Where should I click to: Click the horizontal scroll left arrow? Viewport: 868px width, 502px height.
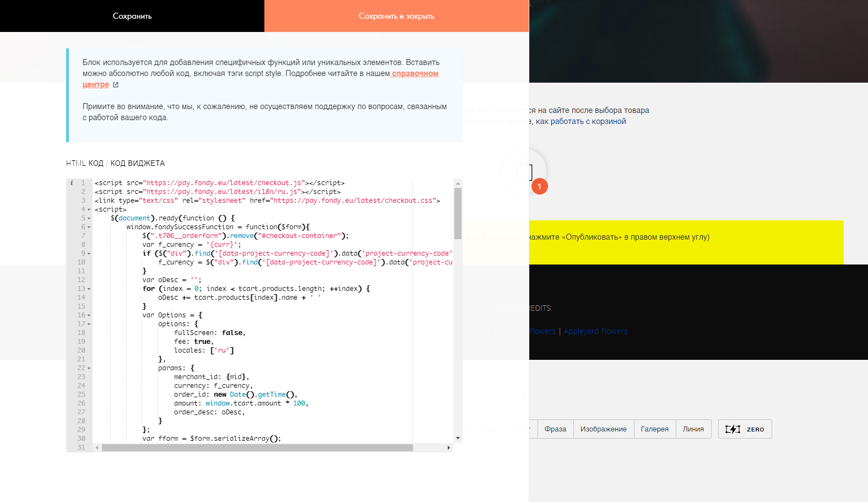coord(97,448)
